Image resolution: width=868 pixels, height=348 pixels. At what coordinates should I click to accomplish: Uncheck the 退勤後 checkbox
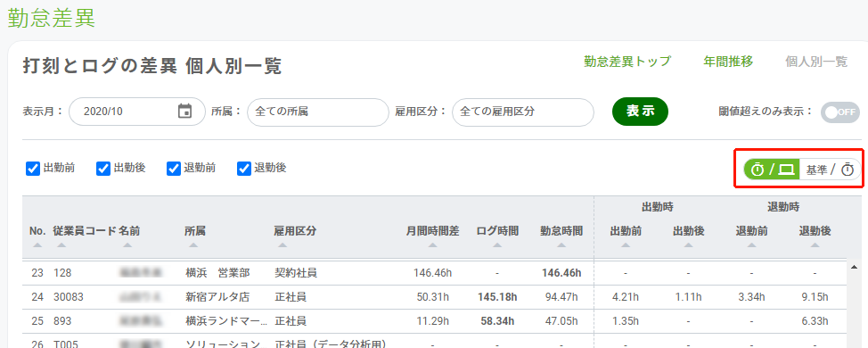pyautogui.click(x=243, y=169)
